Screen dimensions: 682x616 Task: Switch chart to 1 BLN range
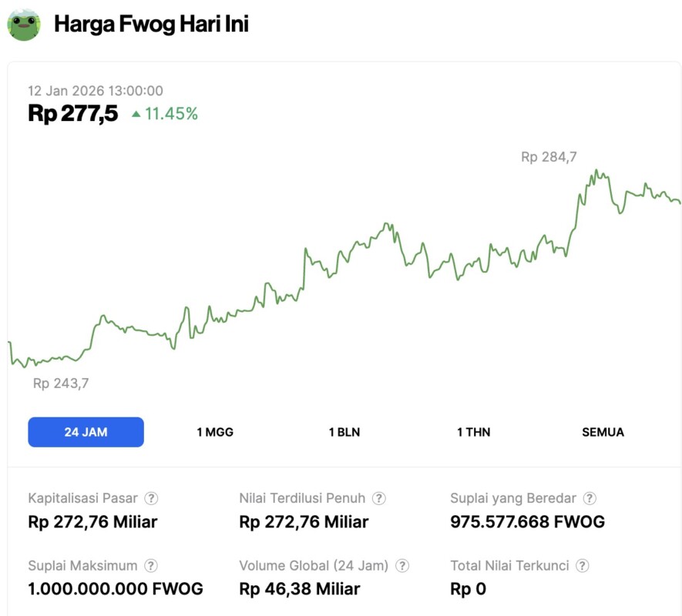[344, 432]
